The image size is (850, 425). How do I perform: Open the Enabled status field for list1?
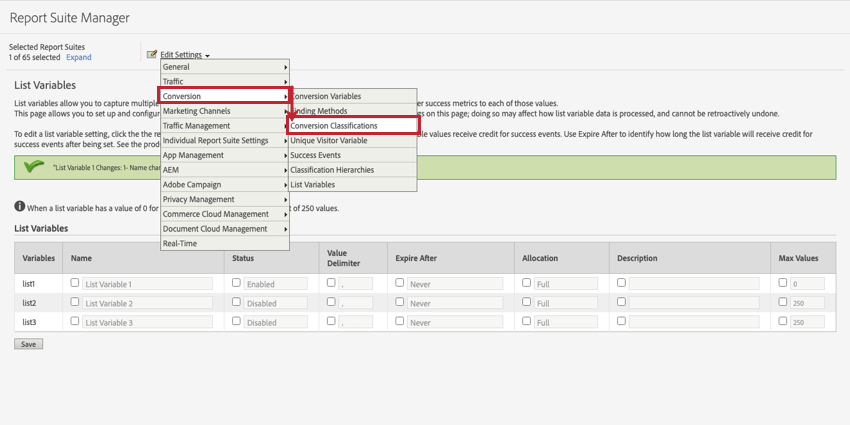click(275, 284)
